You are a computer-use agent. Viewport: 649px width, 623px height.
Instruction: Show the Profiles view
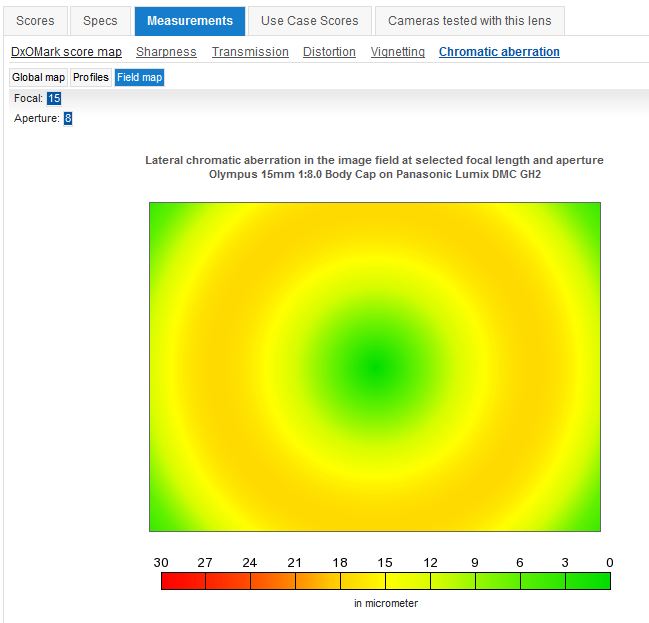[x=91, y=77]
